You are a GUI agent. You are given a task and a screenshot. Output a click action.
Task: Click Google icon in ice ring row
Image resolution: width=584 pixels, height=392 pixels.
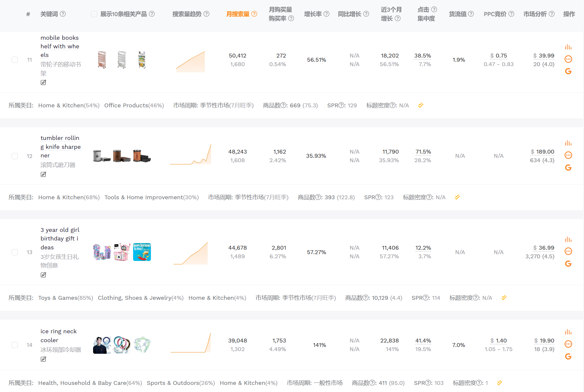coord(568,356)
